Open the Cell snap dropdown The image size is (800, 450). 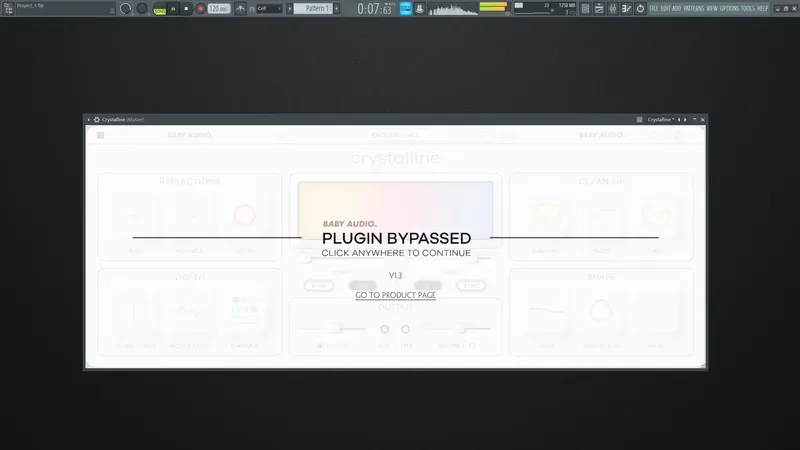click(x=268, y=9)
